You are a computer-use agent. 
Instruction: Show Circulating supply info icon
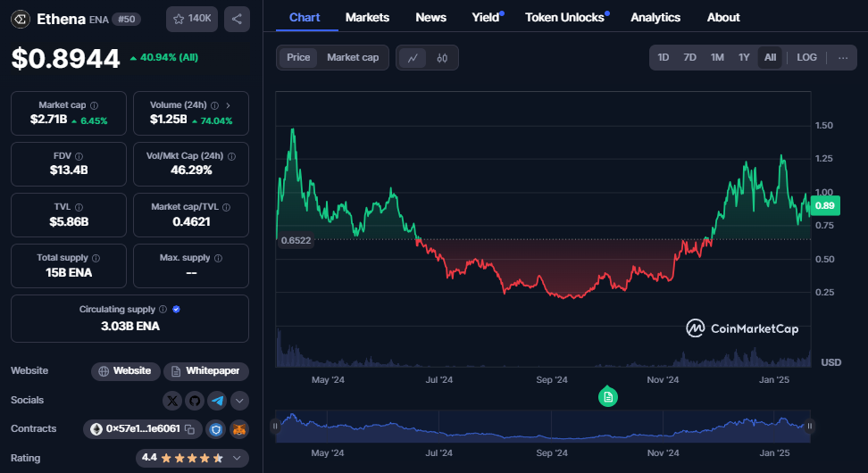(163, 310)
